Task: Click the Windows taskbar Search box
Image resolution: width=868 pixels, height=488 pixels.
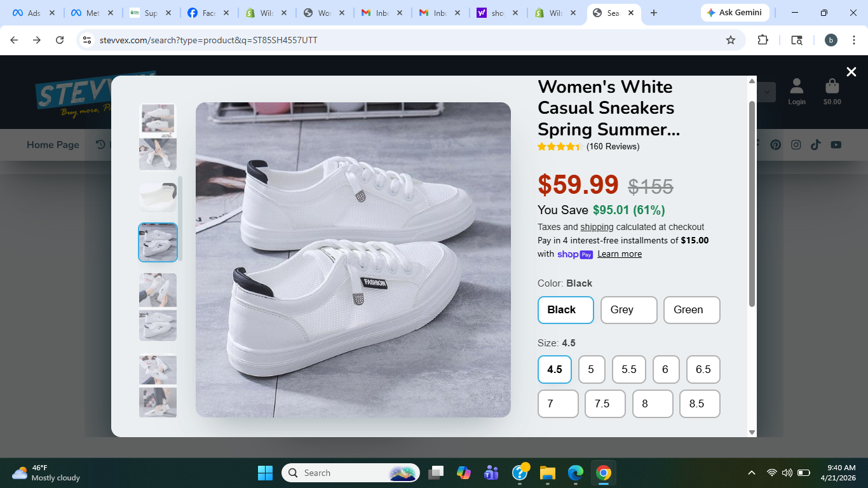Action: click(351, 473)
